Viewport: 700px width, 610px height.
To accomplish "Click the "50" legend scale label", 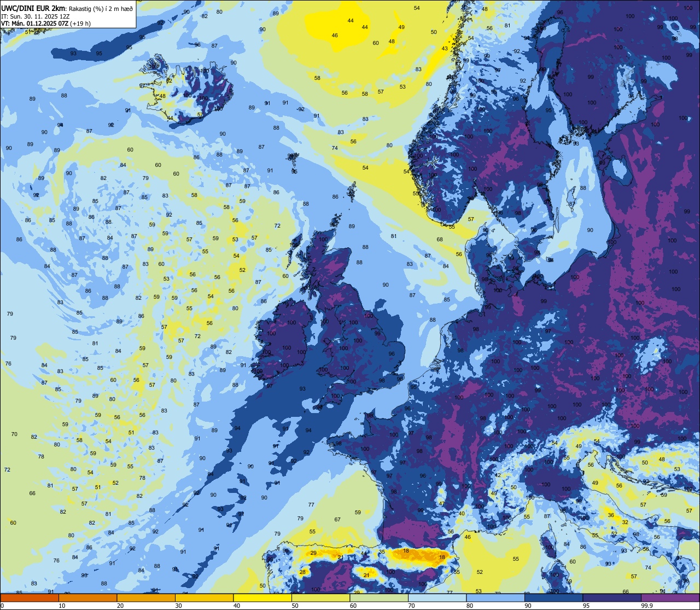I will [x=295, y=606].
